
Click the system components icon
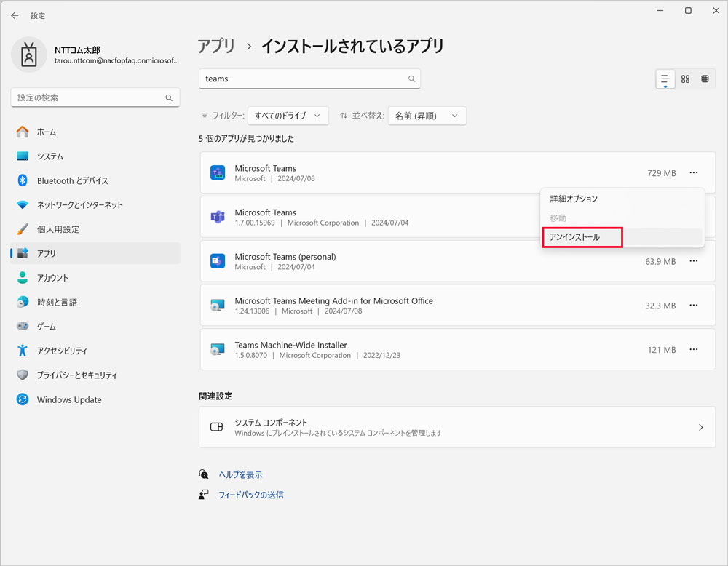pyautogui.click(x=217, y=427)
